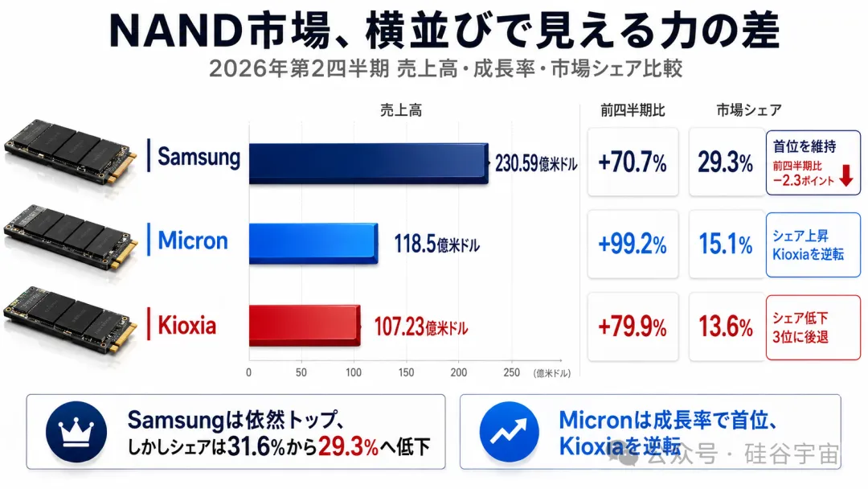Click the dark blue Samsung revenue bar
The image size is (868, 489).
(x=369, y=163)
